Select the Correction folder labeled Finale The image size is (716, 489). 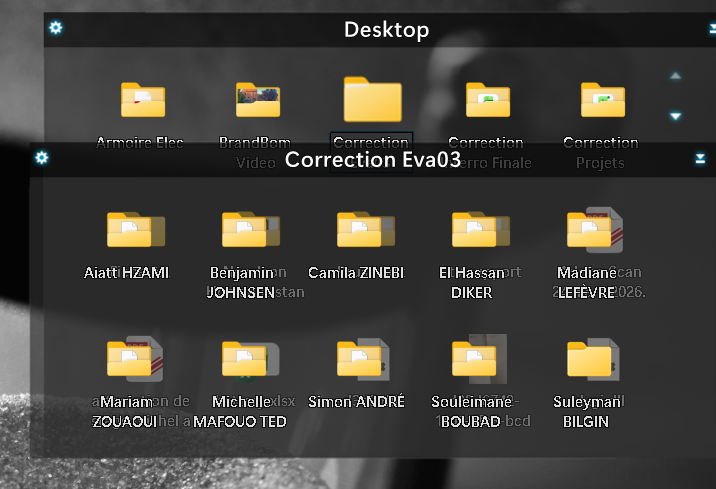point(488,100)
